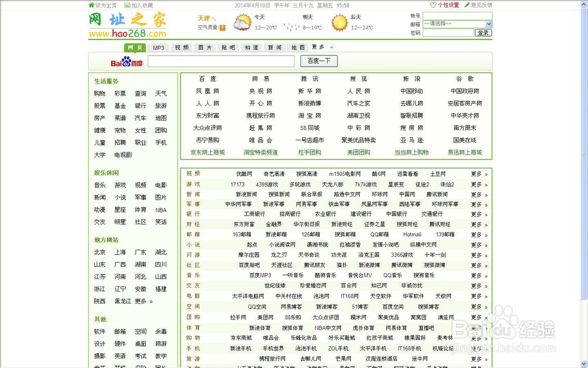Open the 汽车之家 site link
The image size is (588, 368).
pyautogui.click(x=359, y=103)
